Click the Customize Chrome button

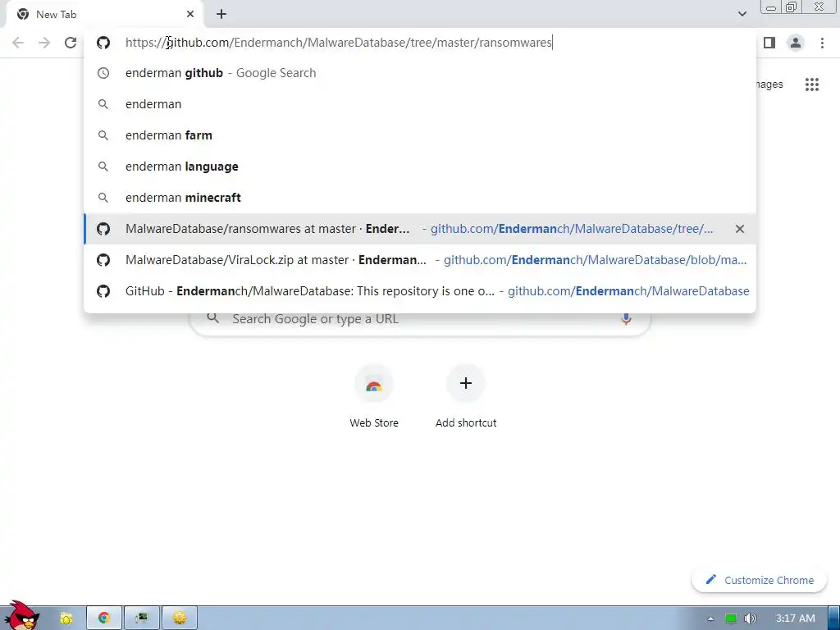click(759, 580)
